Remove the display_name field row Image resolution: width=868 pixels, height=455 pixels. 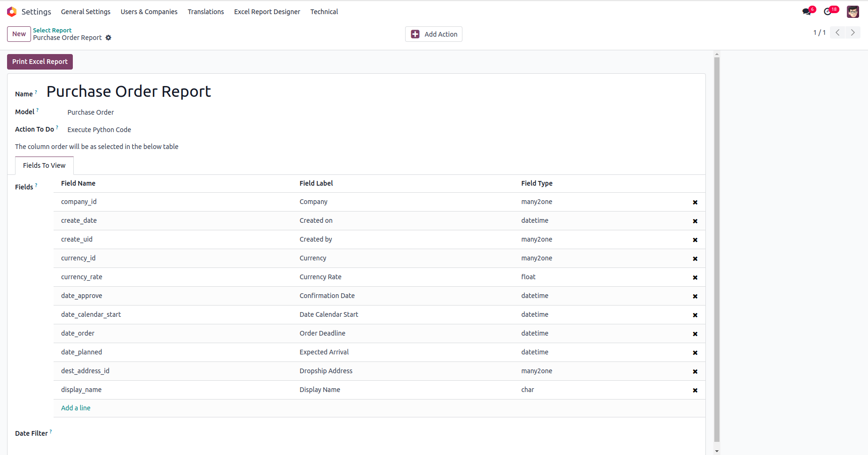click(695, 390)
